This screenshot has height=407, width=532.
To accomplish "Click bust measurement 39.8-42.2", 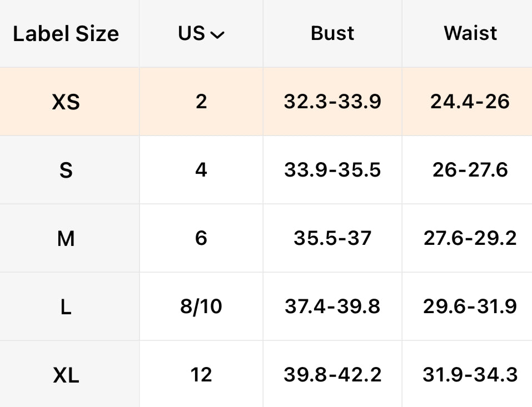I will (x=332, y=375).
